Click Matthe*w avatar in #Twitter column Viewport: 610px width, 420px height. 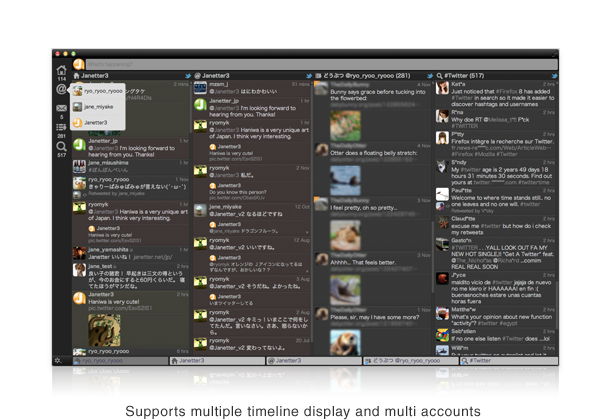coord(442,313)
